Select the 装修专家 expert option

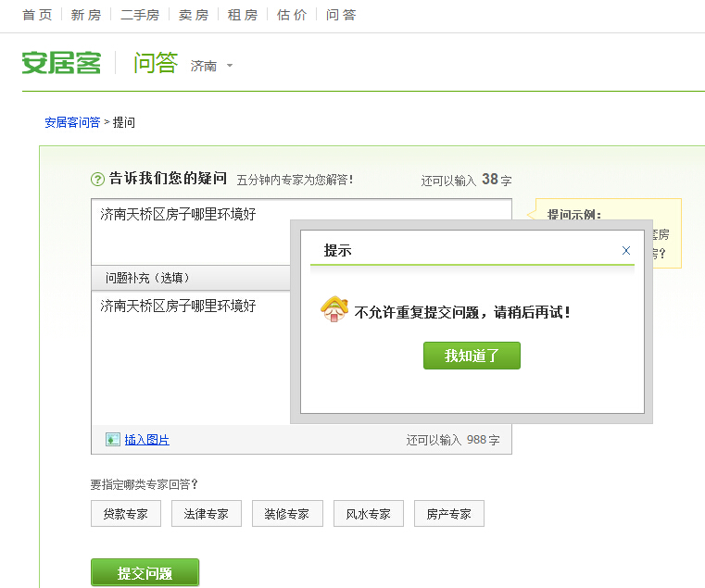point(287,513)
